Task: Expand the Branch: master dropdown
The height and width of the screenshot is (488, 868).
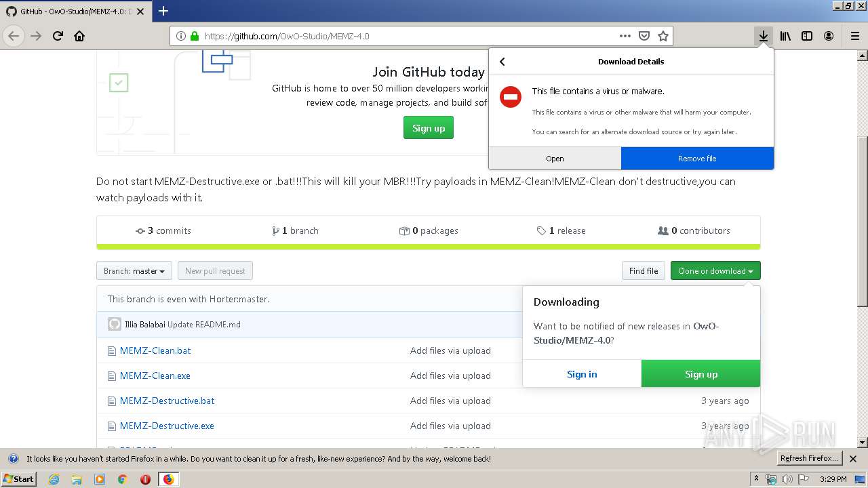Action: [x=134, y=271]
